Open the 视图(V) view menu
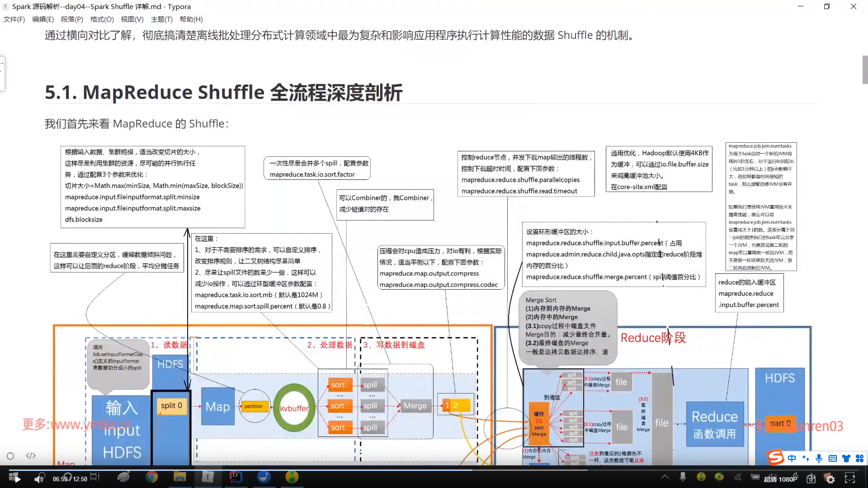 pyautogui.click(x=132, y=19)
